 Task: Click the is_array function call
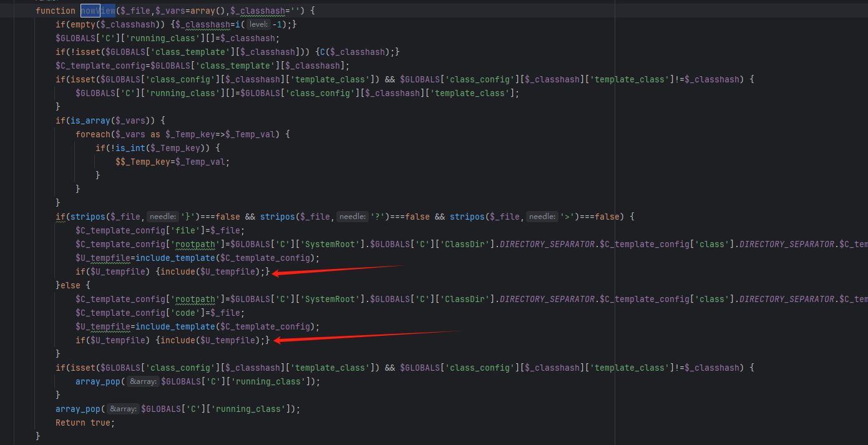pos(87,120)
